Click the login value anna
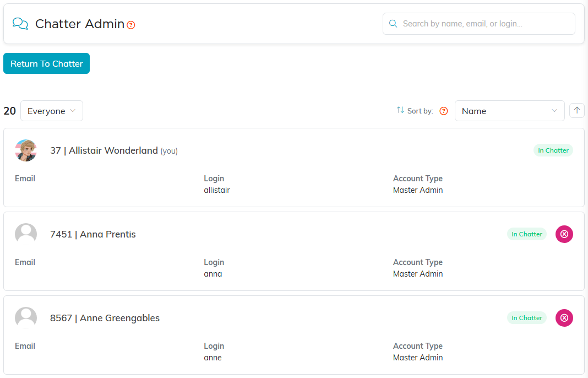 (213, 274)
